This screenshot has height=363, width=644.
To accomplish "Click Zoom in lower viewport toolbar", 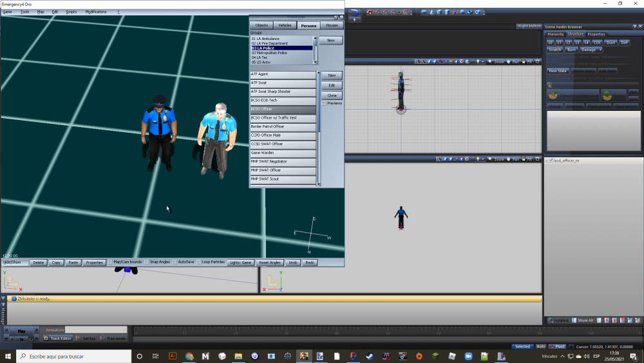I will point(497,159).
